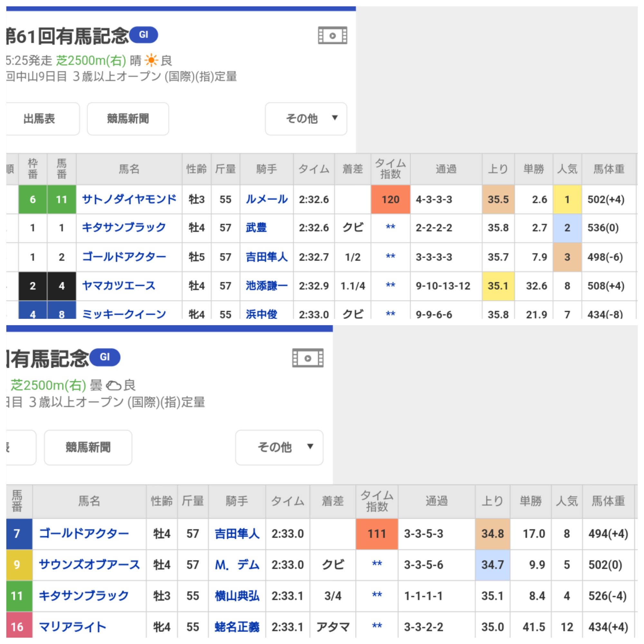Open horse サトノダイヤモンド link
644x644 pixels.
[x=129, y=199]
